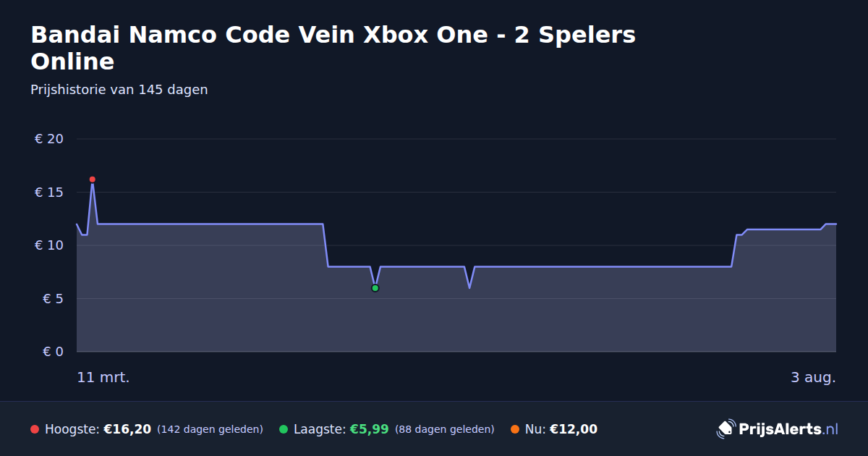Click the Prijshistorie van 145 dagen subtitle
Viewport: 868px width, 456px height.
(x=119, y=90)
